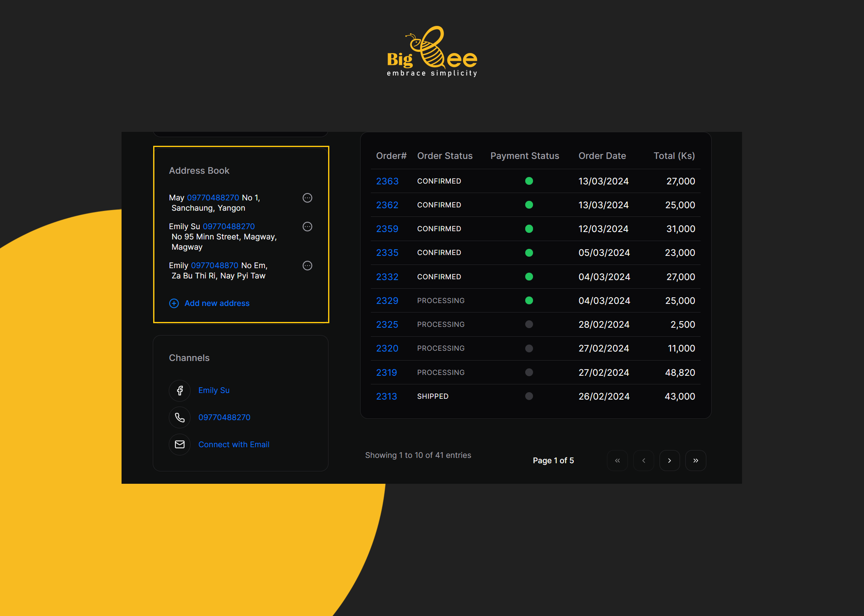The height and width of the screenshot is (616, 864).
Task: Open options menu for Emily's Nay Pyi Taw address
Action: point(307,266)
